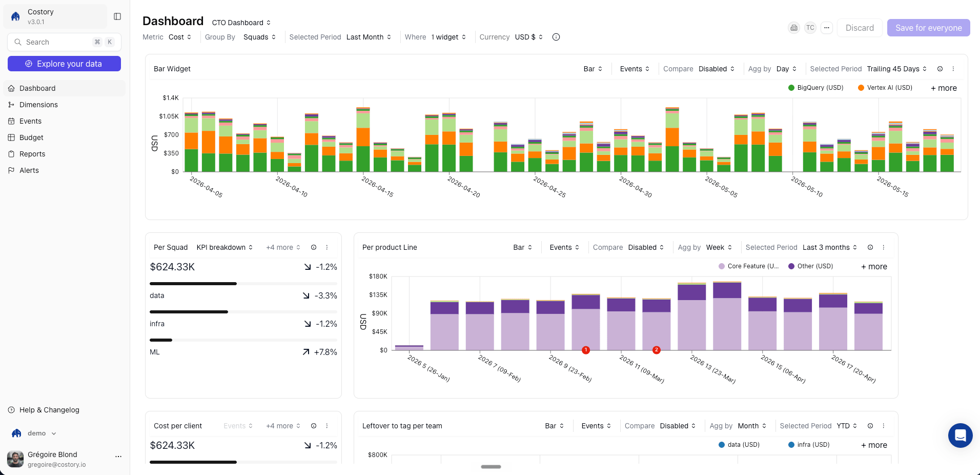
Task: Open Alerts in the sidebar
Action: pyautogui.click(x=64, y=170)
